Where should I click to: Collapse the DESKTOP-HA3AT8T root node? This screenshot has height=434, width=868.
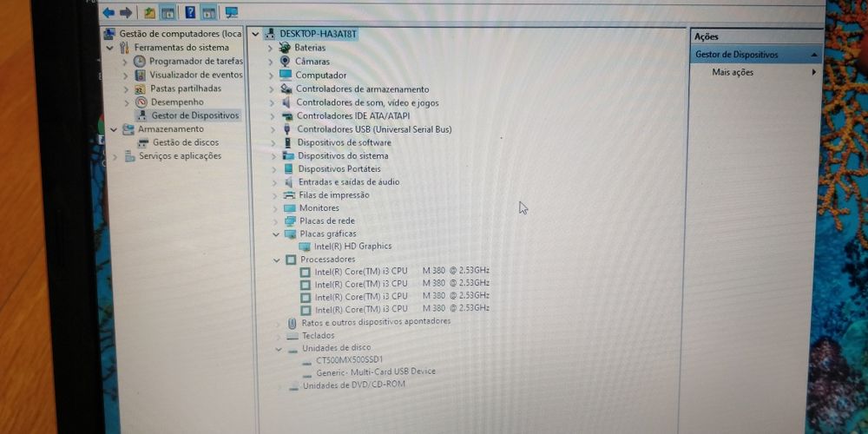255,35
